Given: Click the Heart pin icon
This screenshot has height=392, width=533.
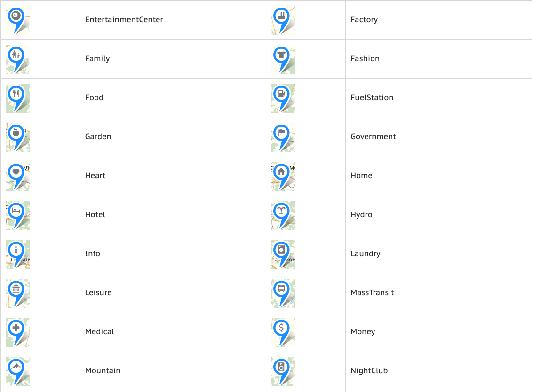Looking at the screenshot, I should (x=17, y=176).
